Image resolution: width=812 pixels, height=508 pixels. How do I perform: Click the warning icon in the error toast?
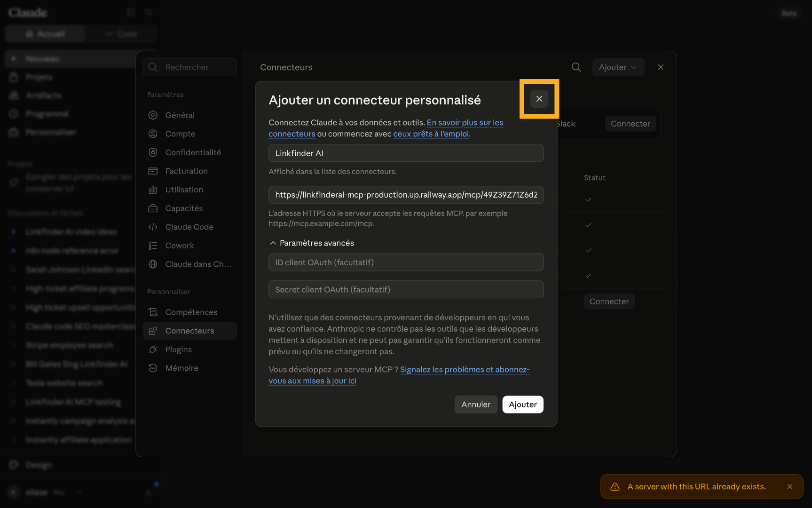(x=615, y=487)
